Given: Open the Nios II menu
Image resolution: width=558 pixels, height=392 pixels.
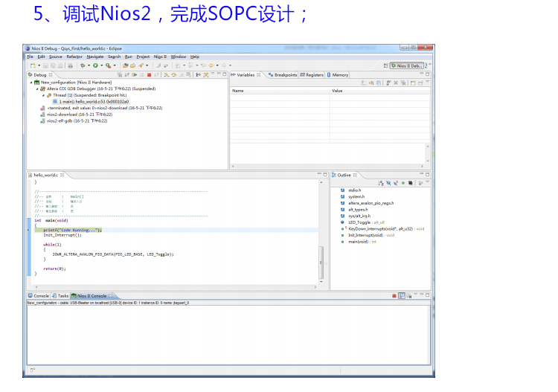Looking at the screenshot, I should coord(160,57).
